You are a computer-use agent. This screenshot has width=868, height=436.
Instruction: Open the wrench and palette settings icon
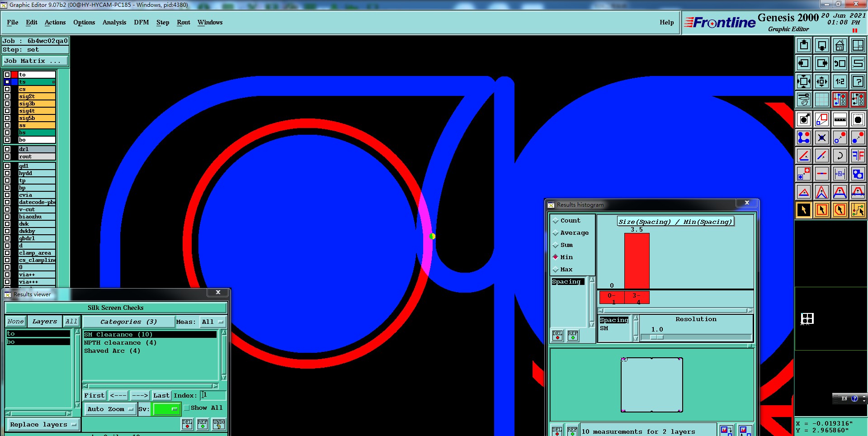tap(804, 99)
